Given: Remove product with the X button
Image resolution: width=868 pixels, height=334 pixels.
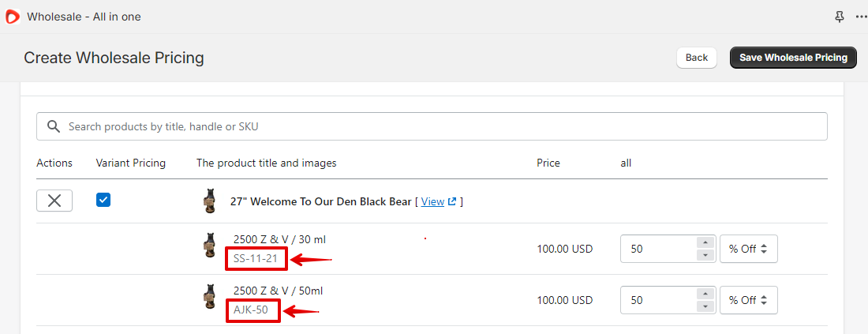Looking at the screenshot, I should click(54, 201).
